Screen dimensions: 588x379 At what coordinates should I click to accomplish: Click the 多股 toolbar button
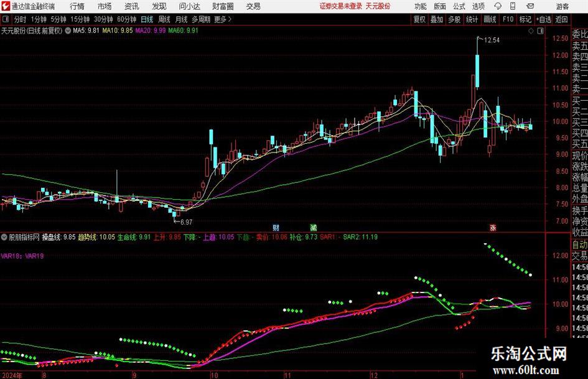[454, 19]
